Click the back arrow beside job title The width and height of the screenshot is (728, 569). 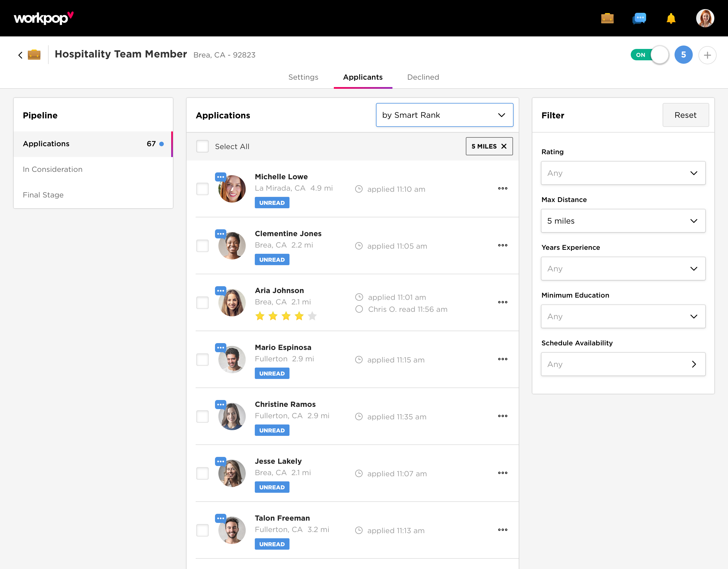point(20,55)
